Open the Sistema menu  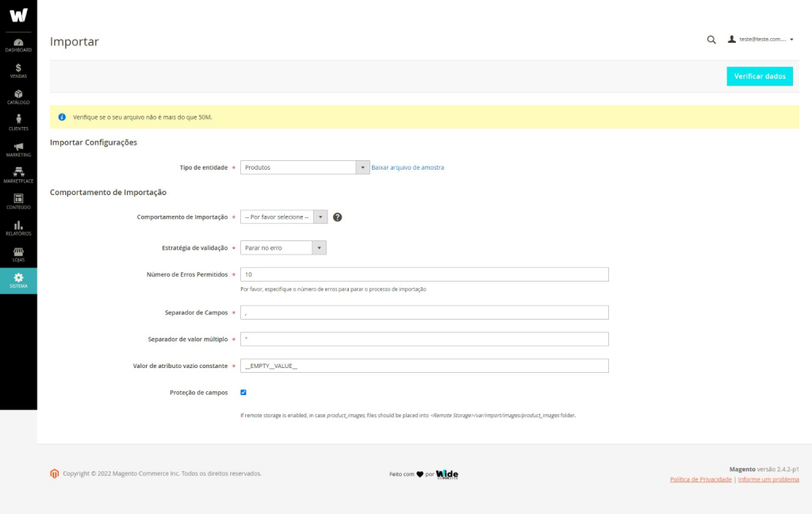[x=18, y=281]
